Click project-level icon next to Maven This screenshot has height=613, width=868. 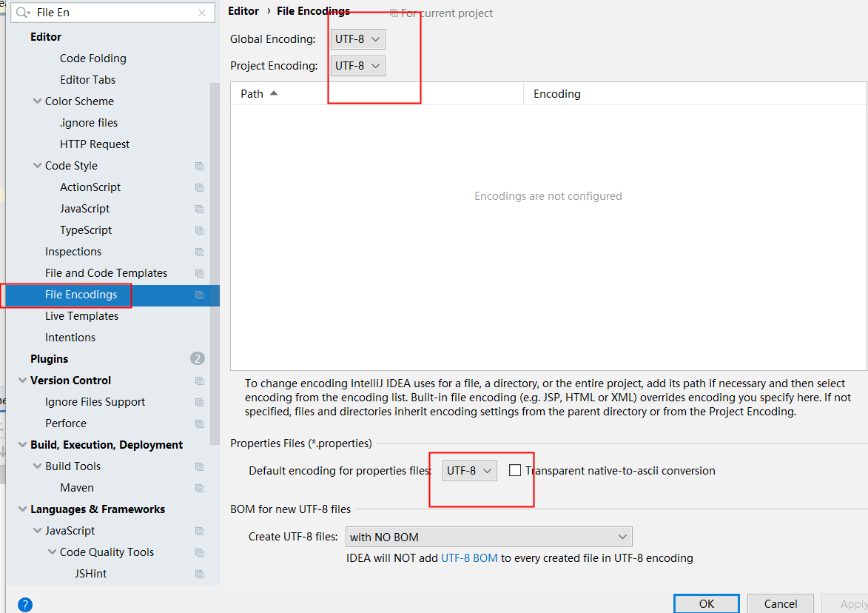pos(199,489)
